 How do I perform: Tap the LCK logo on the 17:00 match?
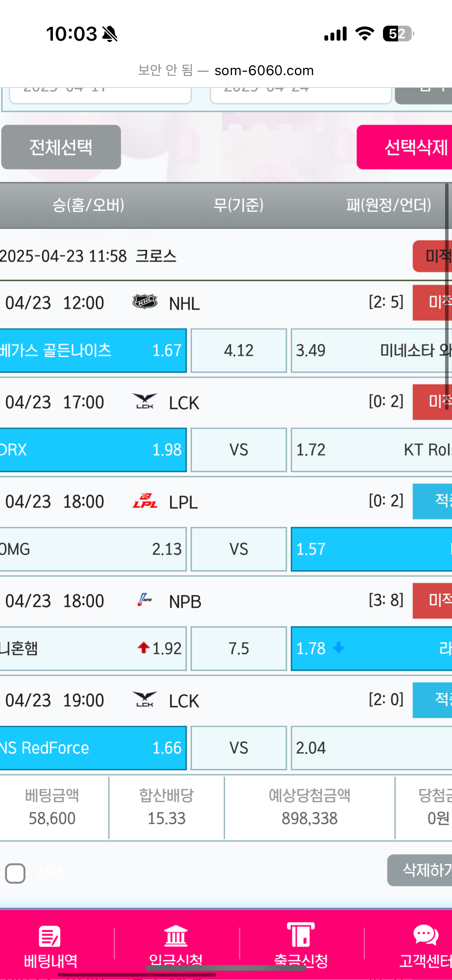tap(145, 401)
